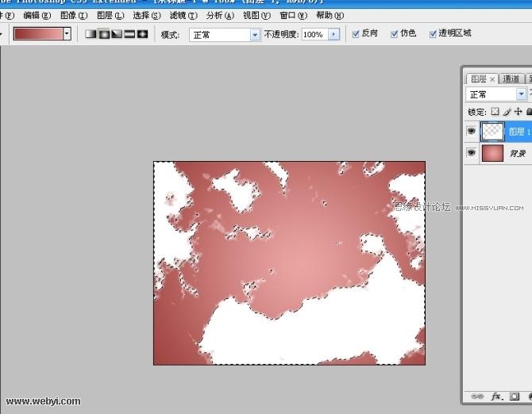Select the radial gradient type icon
Screen dimensions: 532x414
coord(104,34)
